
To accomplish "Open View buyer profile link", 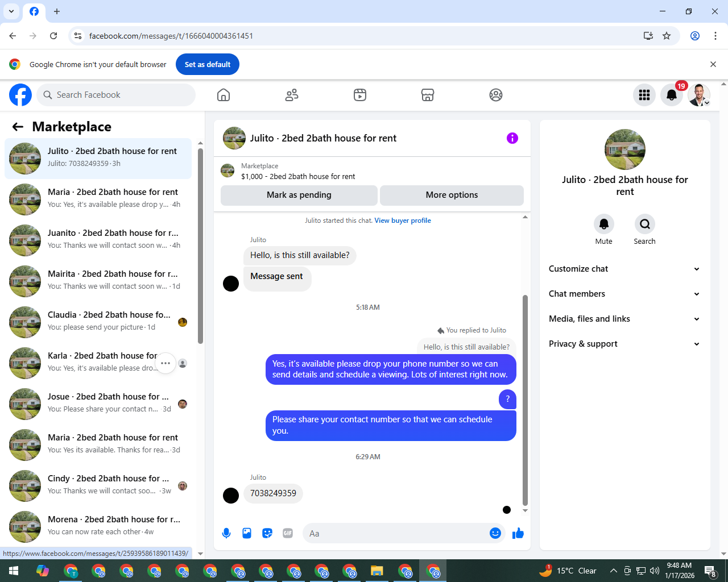I will (x=403, y=221).
